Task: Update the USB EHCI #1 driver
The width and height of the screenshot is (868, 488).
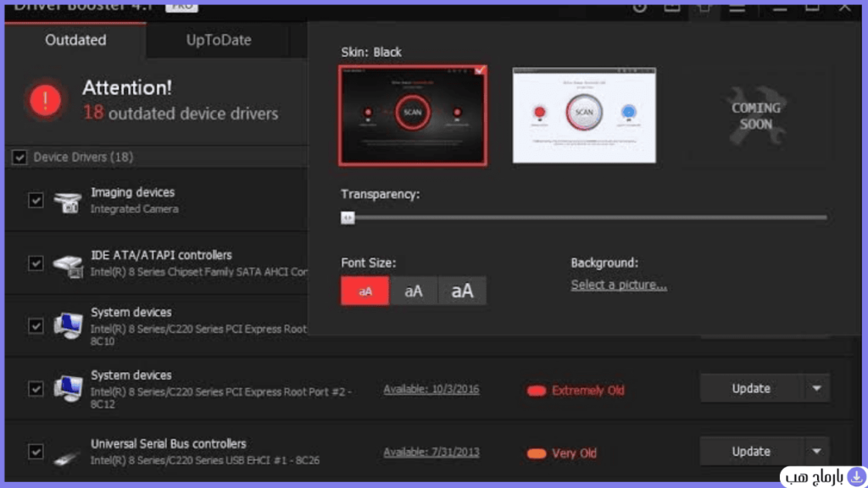Action: (x=751, y=452)
